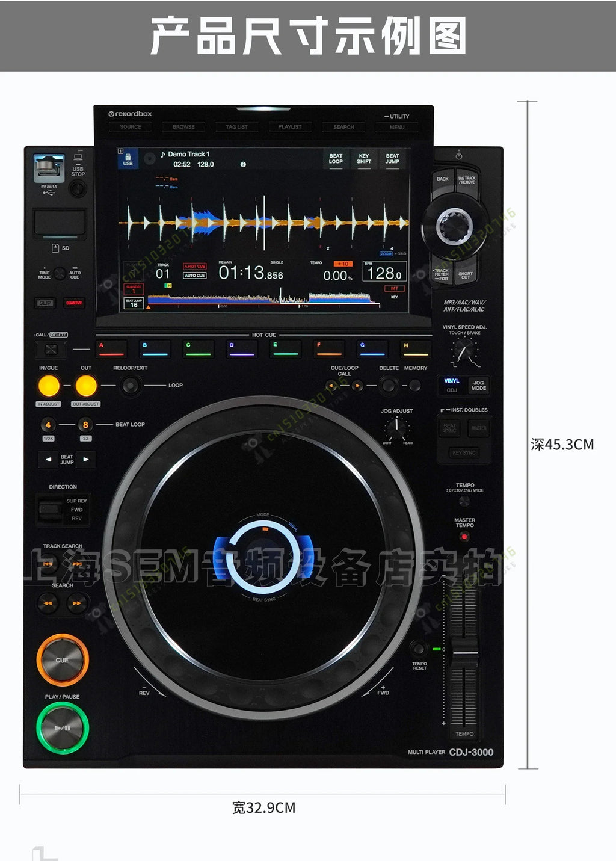Tap the overview waveform bar at the bottom
This screenshot has width=616, height=861.
[263, 298]
